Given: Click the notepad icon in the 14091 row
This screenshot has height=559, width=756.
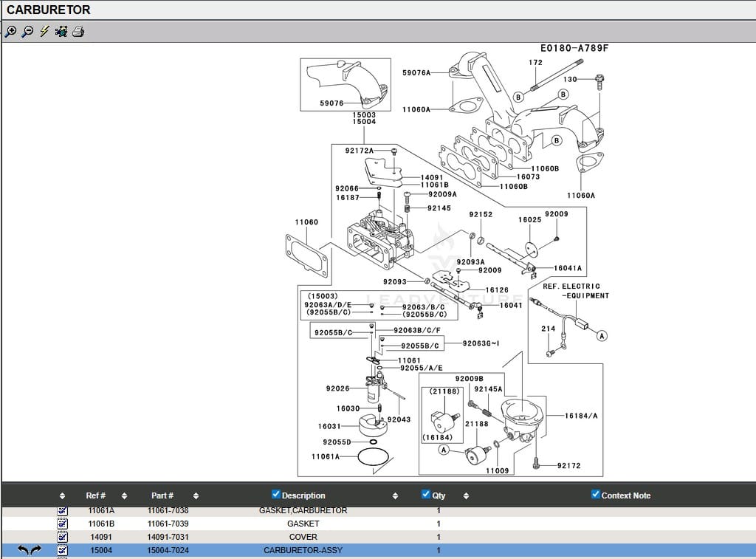Looking at the screenshot, I should point(63,537).
